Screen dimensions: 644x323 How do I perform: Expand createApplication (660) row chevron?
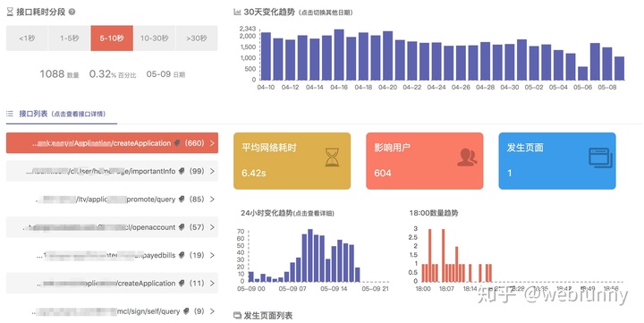click(212, 143)
